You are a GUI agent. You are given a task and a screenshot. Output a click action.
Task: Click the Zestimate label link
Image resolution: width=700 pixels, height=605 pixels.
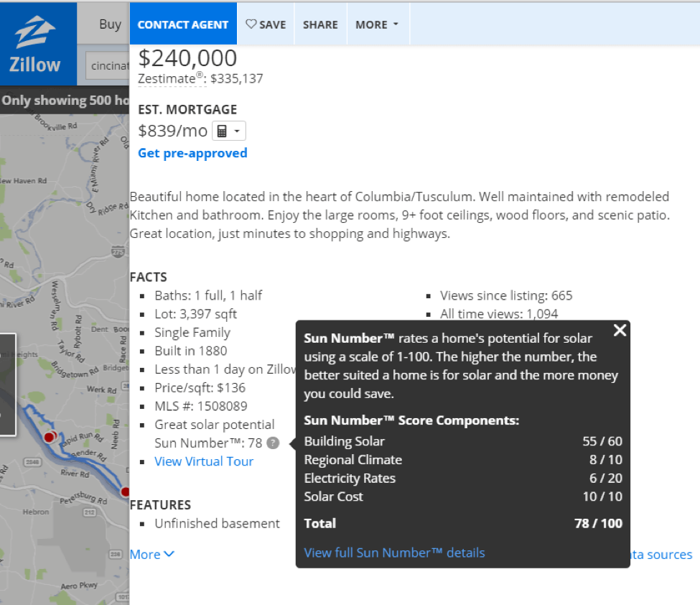coord(170,78)
